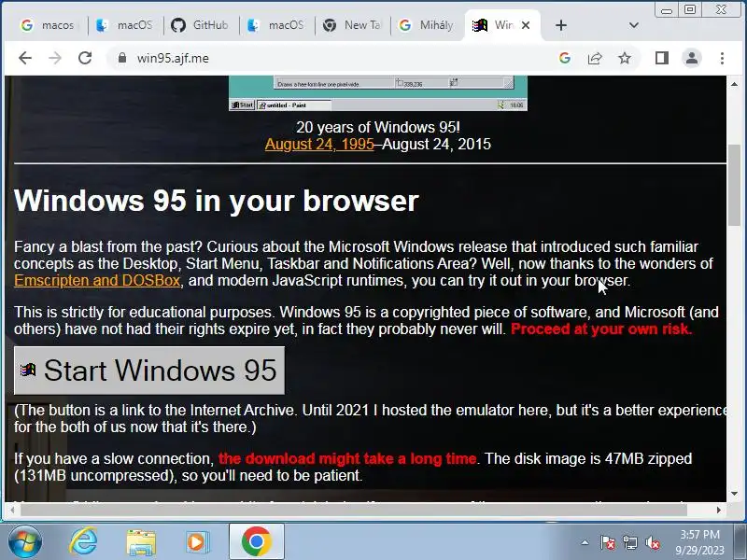Open the network status tray icon
The height and width of the screenshot is (560, 747).
629,542
